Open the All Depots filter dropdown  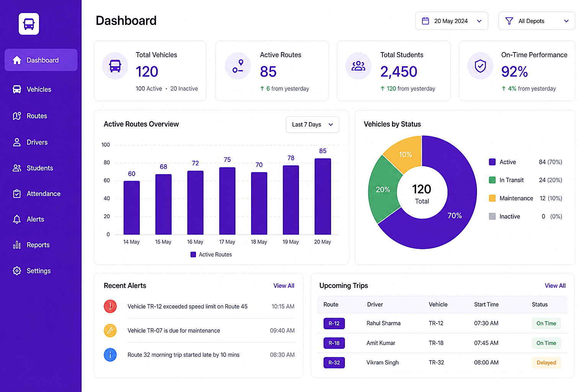pyautogui.click(x=537, y=21)
